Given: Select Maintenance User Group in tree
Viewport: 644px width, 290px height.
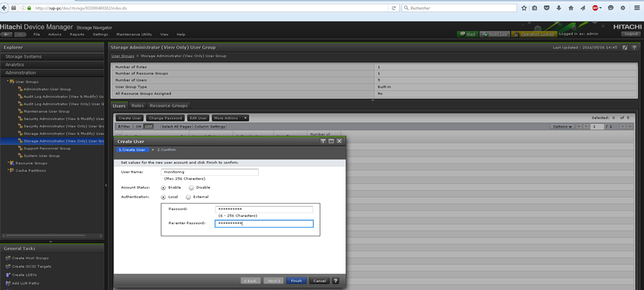Looking at the screenshot, I should point(46,111).
